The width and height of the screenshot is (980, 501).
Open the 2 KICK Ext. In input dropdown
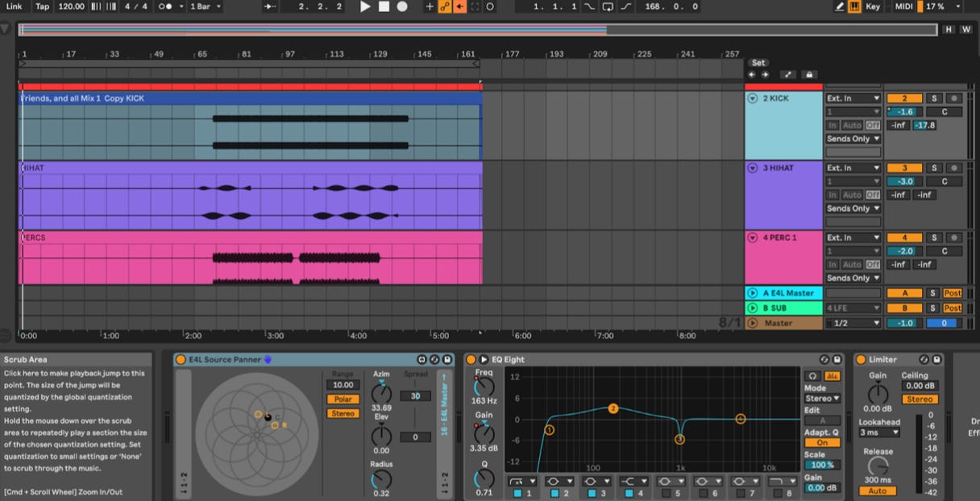[853, 98]
